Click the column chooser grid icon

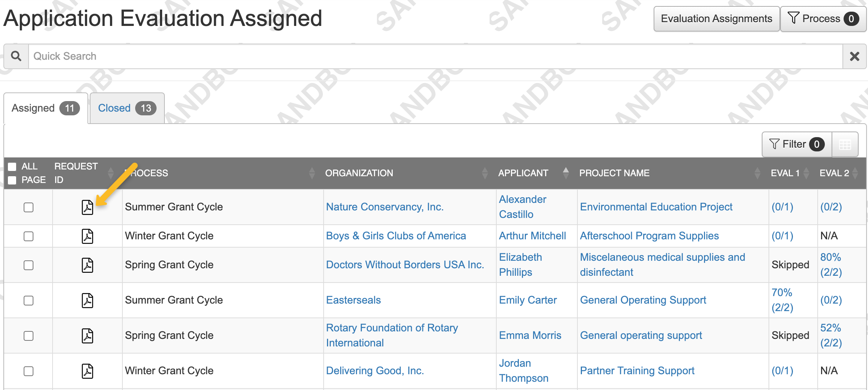(845, 144)
